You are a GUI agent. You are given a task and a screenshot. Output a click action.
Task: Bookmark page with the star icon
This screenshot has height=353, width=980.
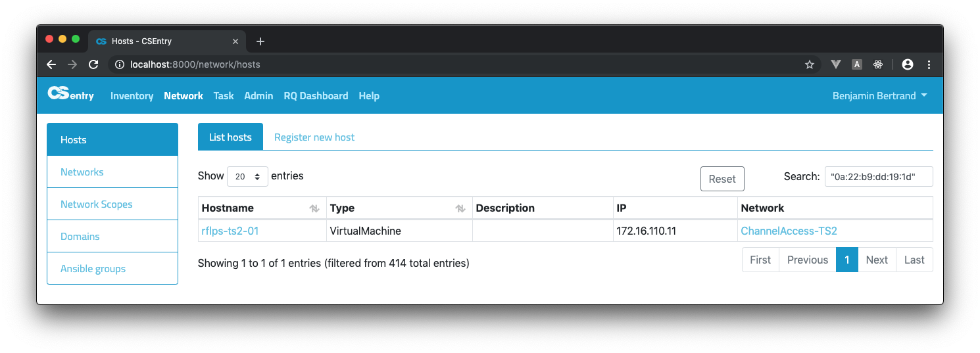(x=810, y=64)
